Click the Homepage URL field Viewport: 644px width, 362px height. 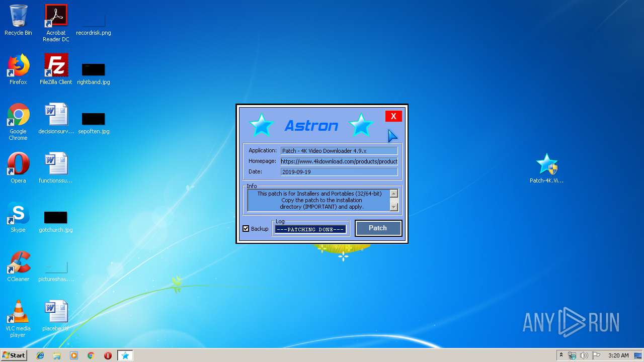339,161
